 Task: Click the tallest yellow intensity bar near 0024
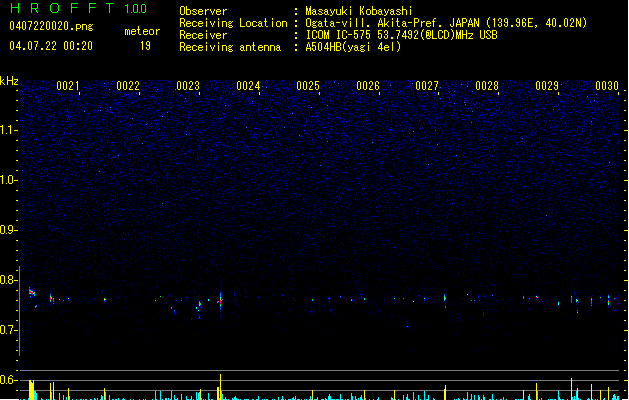coord(220,387)
